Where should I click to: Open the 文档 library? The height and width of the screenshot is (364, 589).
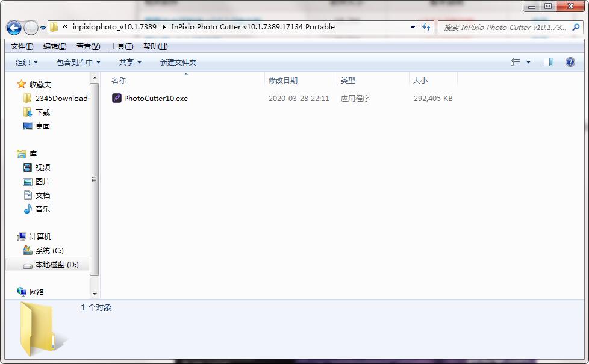(43, 195)
